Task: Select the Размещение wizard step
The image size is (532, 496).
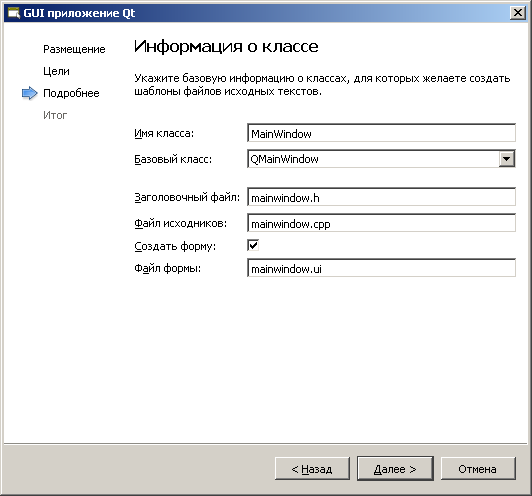Action: click(x=74, y=49)
